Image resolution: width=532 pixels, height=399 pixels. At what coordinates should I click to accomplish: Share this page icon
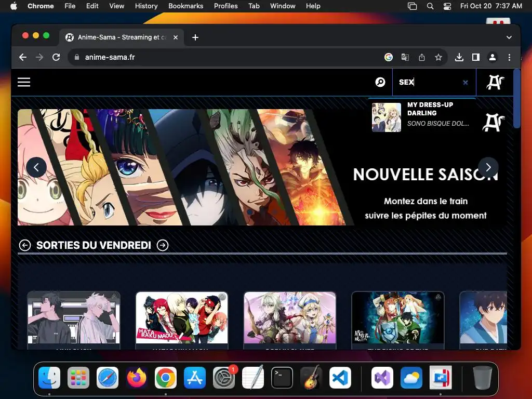(x=422, y=57)
